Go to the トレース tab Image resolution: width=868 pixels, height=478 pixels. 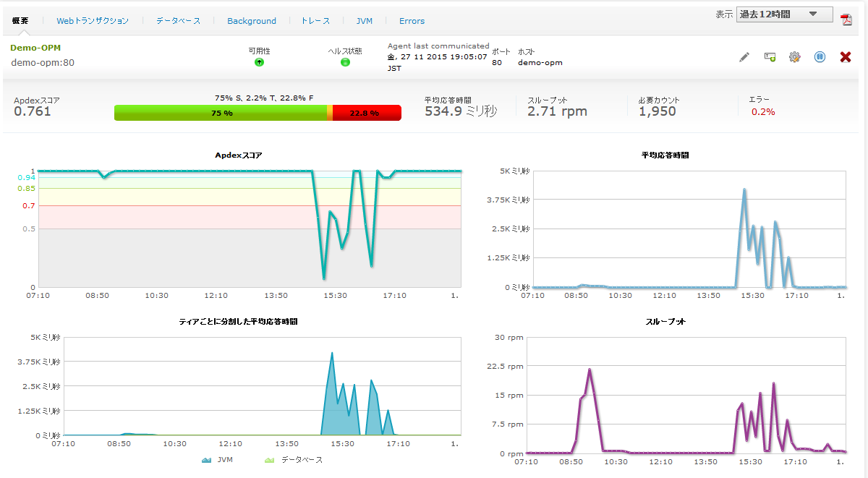point(315,21)
